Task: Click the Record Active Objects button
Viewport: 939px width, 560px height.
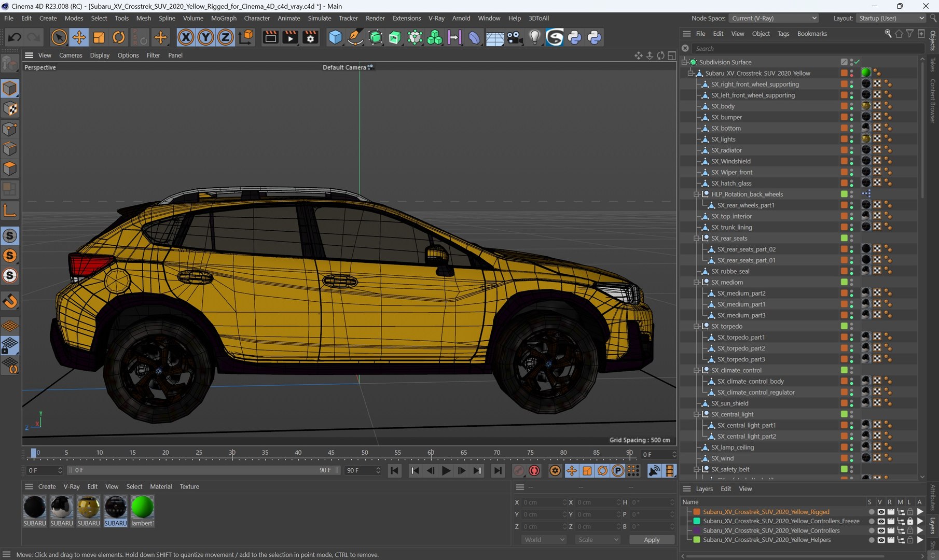Action: [x=518, y=471]
